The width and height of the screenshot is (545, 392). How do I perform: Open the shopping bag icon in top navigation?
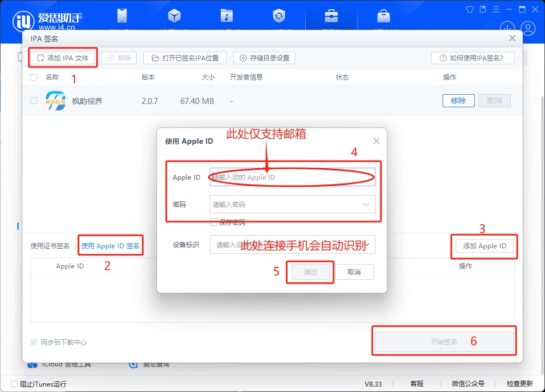tap(384, 16)
